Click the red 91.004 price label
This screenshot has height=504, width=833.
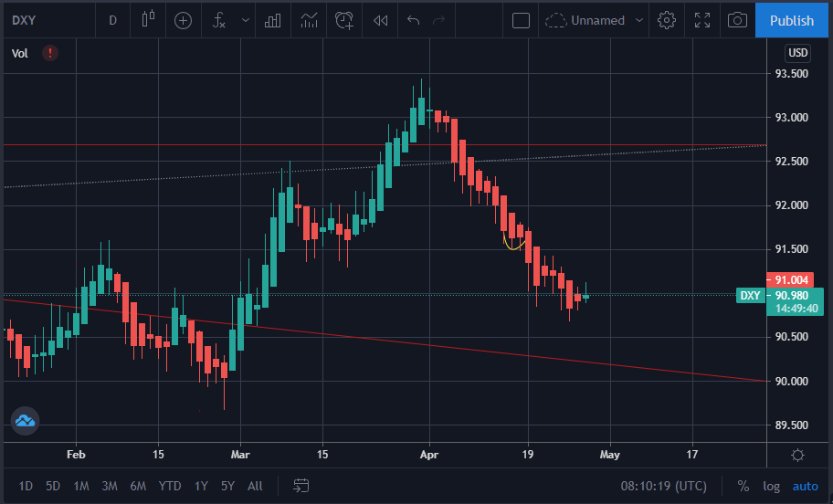790,279
